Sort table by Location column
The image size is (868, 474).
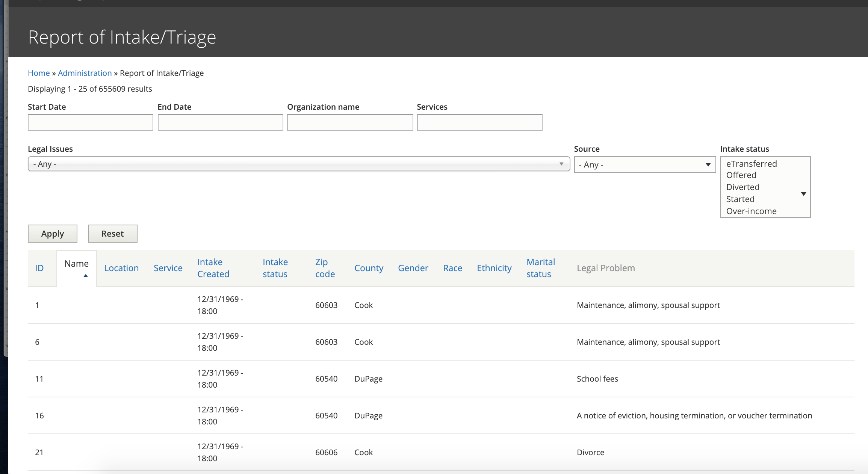click(121, 268)
